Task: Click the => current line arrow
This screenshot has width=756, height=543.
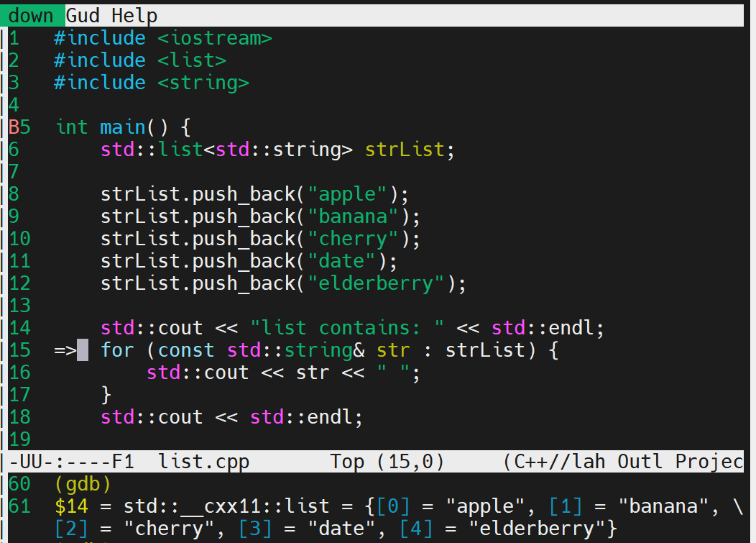Action: click(x=65, y=350)
